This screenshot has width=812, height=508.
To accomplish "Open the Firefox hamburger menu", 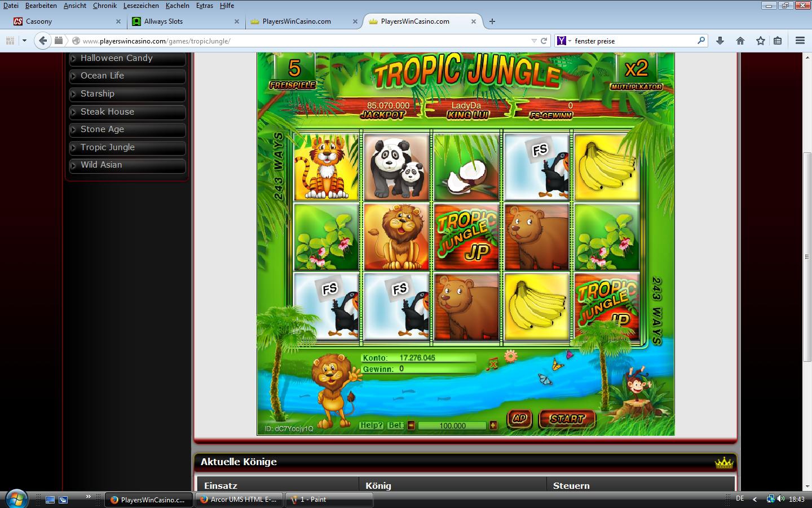I will click(800, 41).
